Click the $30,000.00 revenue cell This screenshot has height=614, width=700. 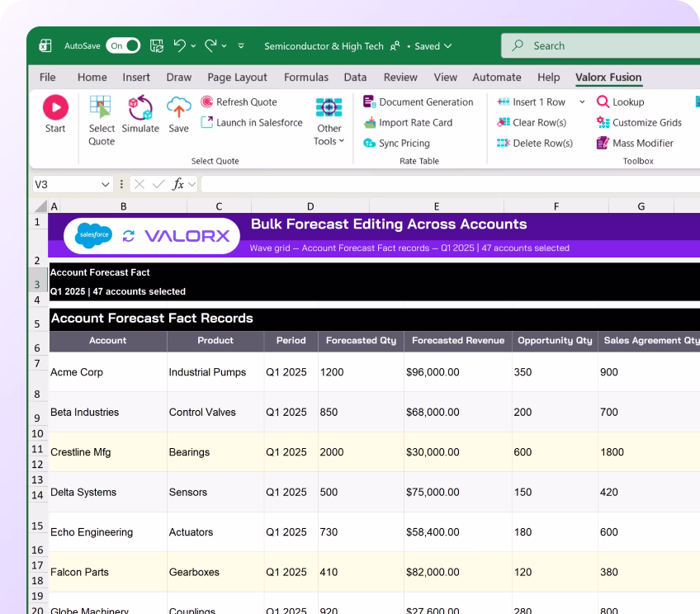(458, 452)
